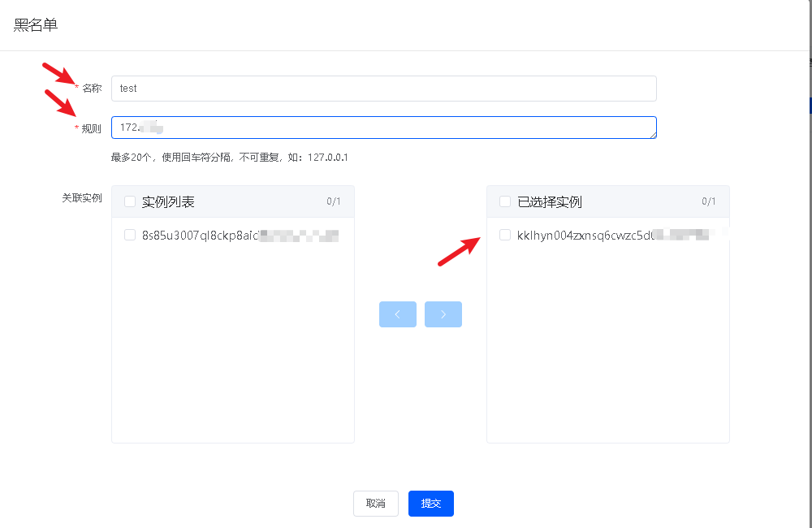Toggle the 已选择实例 select-all checkbox
The height and width of the screenshot is (528, 812).
[505, 201]
